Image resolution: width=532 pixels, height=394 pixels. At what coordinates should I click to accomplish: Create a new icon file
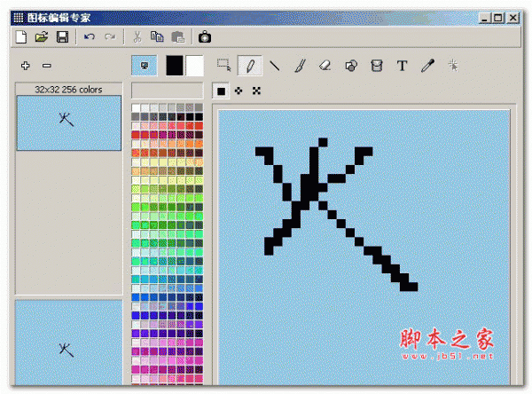click(x=21, y=36)
